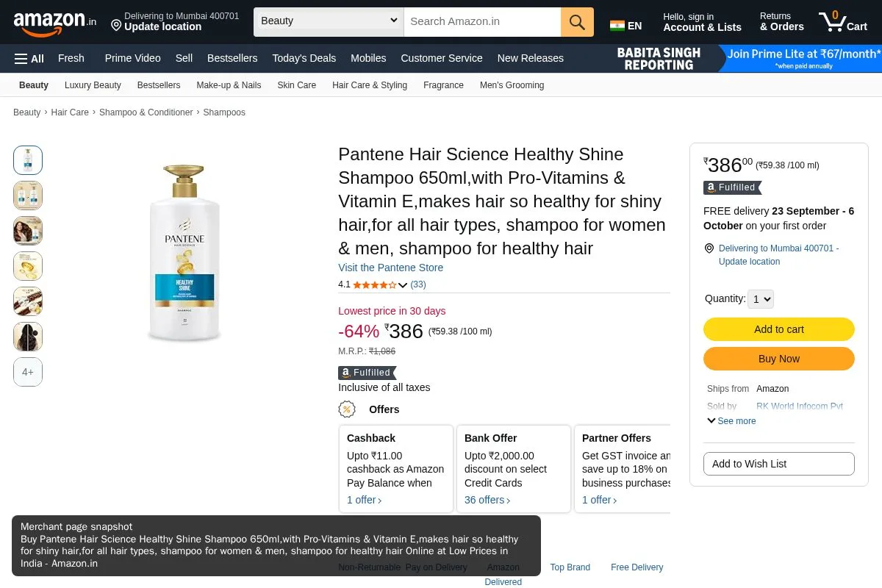
Task: Click the orange search magnifier button
Action: click(577, 21)
